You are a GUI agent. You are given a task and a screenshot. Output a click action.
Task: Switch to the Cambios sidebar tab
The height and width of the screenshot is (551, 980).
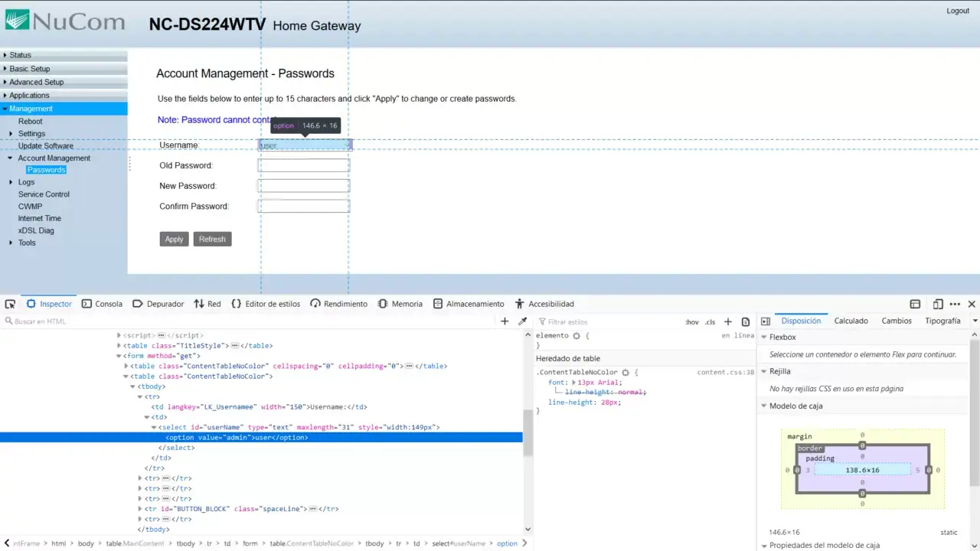(897, 321)
